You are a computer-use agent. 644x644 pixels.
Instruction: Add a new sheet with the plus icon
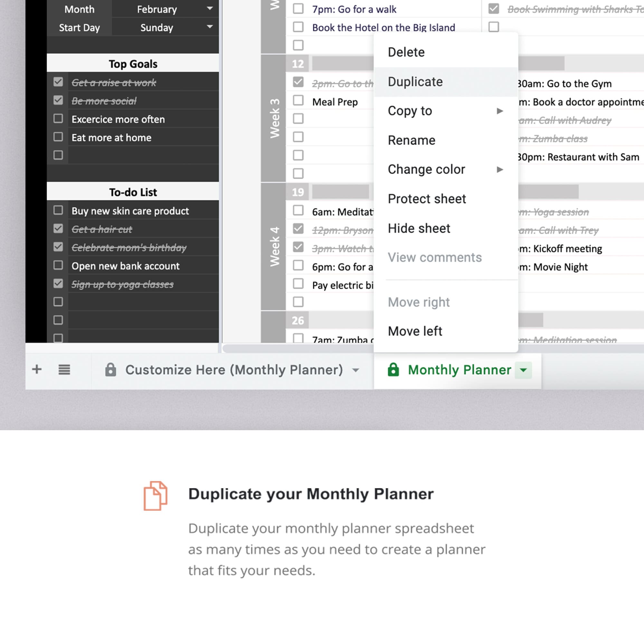[x=37, y=370]
